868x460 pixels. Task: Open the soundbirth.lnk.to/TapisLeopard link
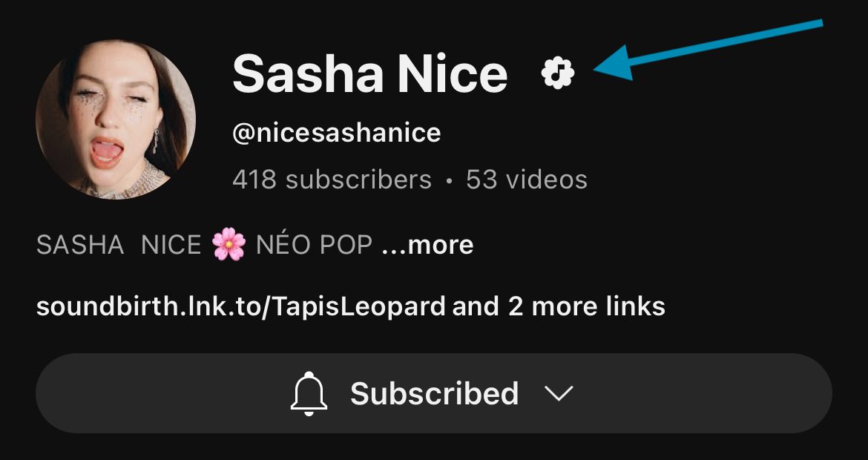[x=241, y=306]
